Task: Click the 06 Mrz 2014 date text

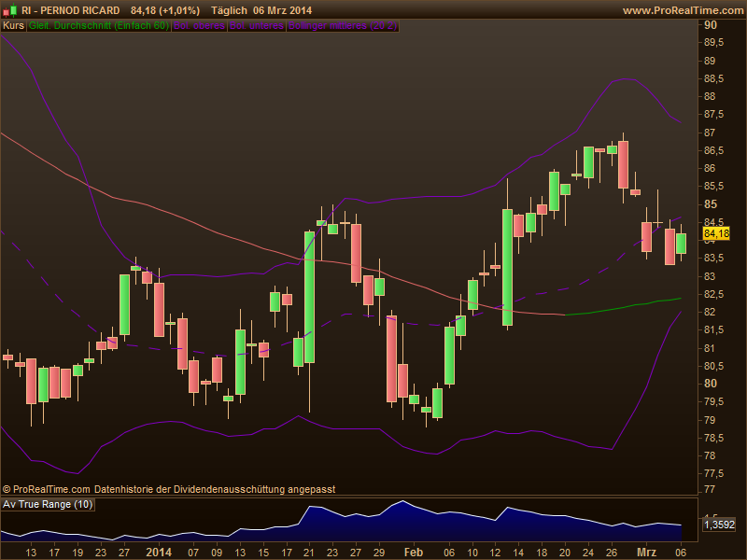Action: (x=283, y=10)
